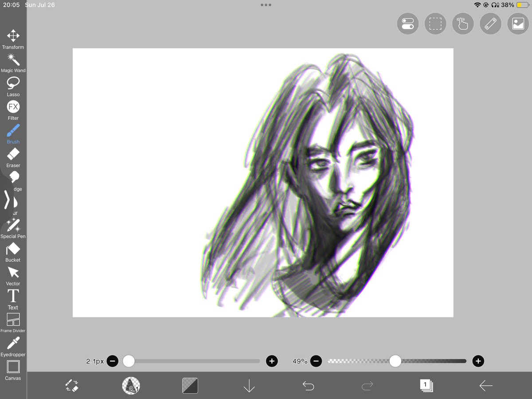Select the Transform tool
Image resolution: width=532 pixels, height=399 pixels.
tap(13, 39)
